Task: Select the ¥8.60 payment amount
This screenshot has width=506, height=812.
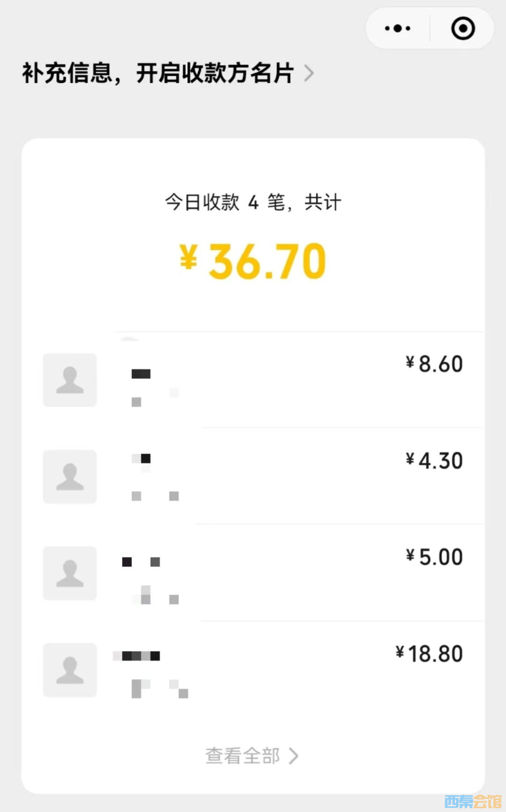Action: [x=434, y=364]
